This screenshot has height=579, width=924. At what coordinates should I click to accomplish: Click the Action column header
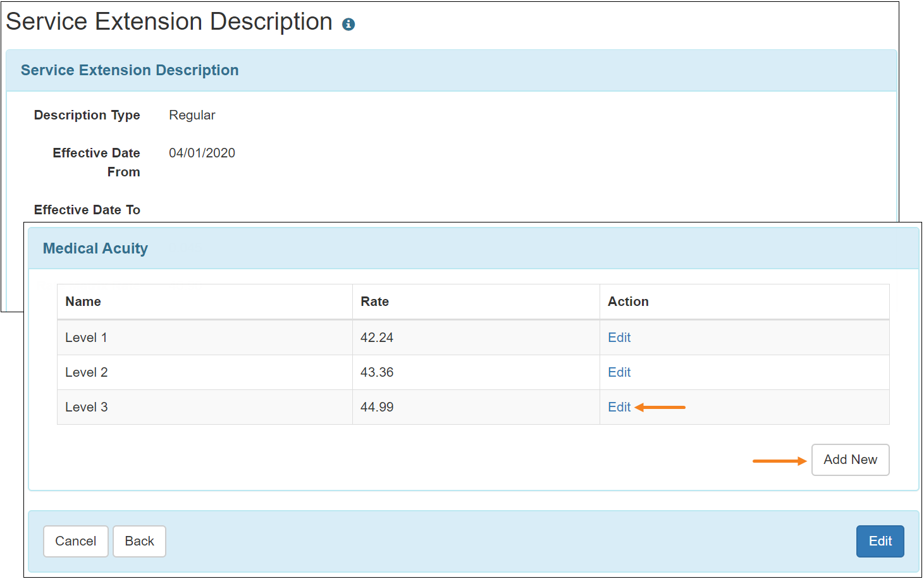[x=628, y=302]
